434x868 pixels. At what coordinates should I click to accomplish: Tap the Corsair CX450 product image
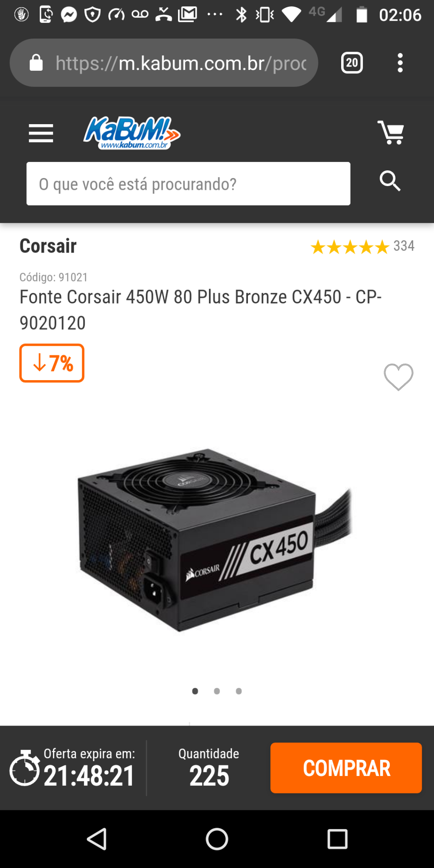(x=215, y=540)
